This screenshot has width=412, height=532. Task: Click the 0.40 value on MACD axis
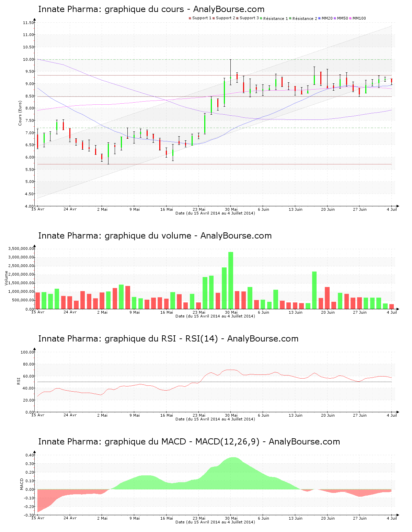30,455
